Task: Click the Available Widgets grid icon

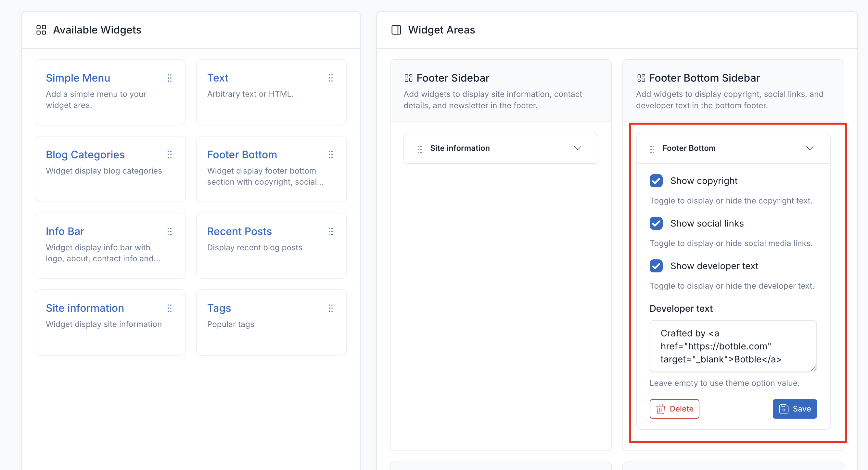Action: 41,30
